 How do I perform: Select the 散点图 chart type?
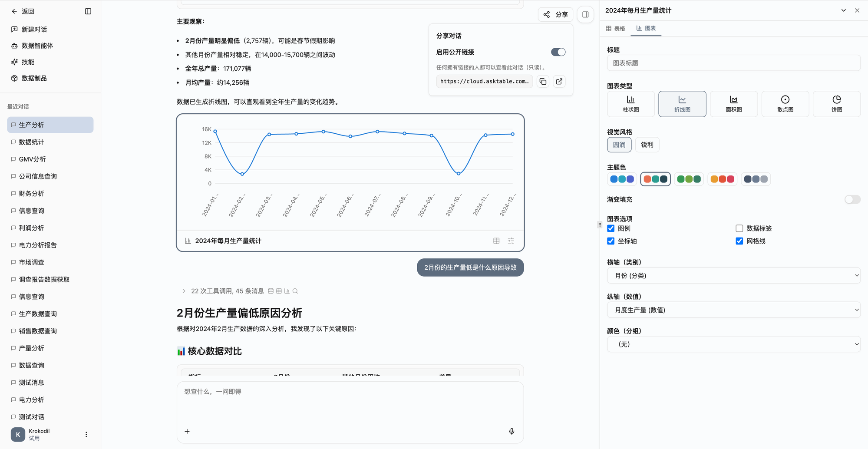pos(785,104)
